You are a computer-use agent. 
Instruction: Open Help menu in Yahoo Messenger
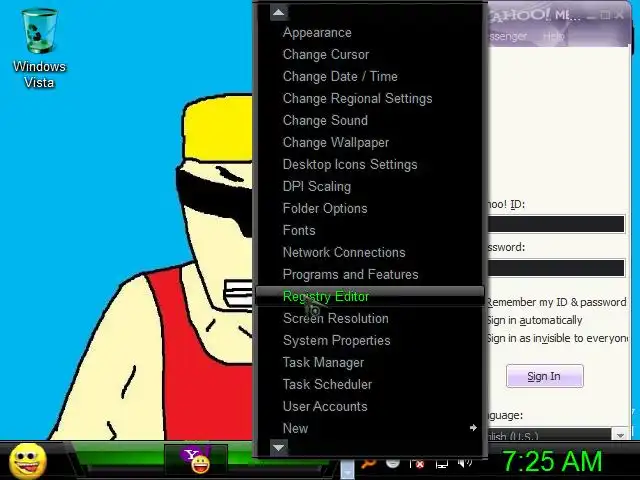(553, 37)
